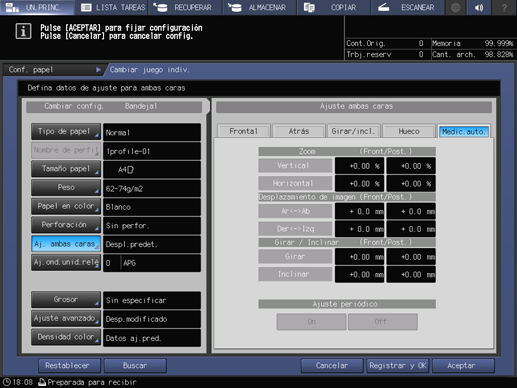The height and width of the screenshot is (388, 517).
Task: Expand the Conf. papel breadcrumb arrow
Action: point(98,70)
